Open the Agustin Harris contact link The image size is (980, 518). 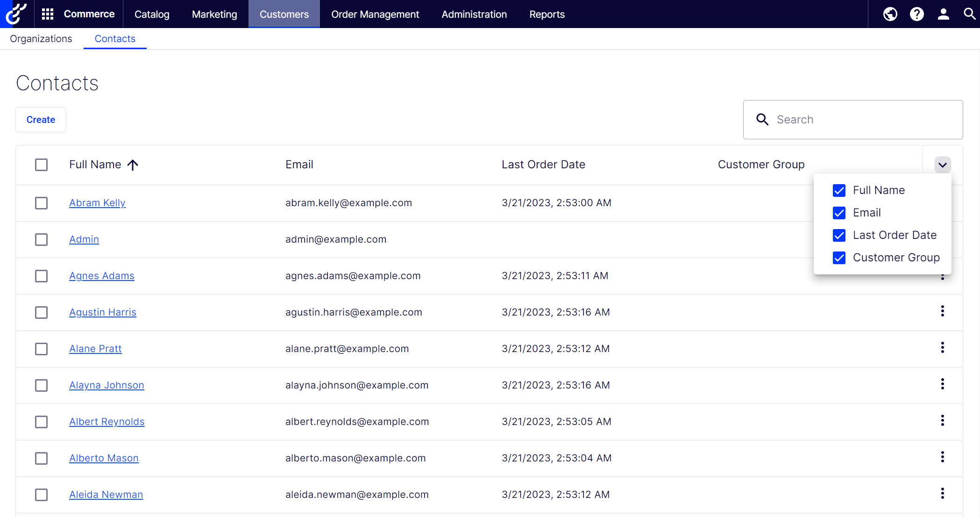103,312
